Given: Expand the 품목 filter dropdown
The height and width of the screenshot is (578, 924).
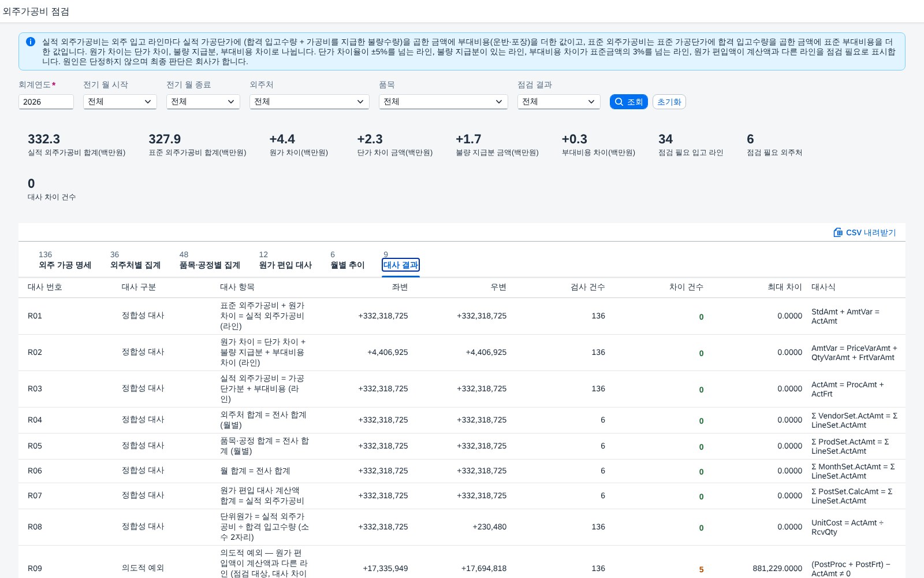Looking at the screenshot, I should 444,102.
